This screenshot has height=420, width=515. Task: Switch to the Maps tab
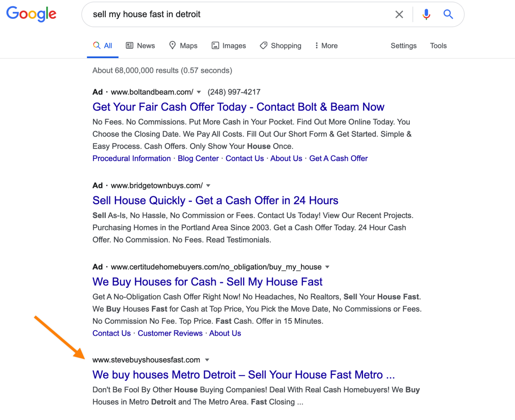point(183,46)
